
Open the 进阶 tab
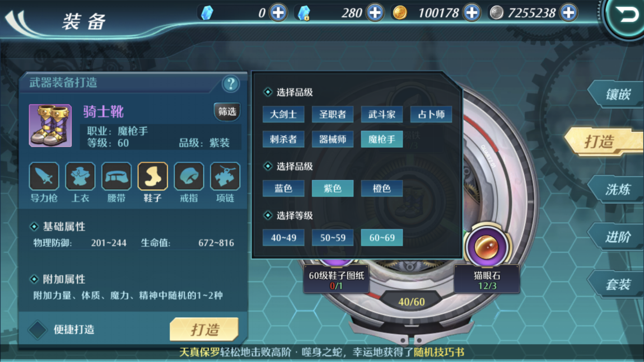tap(617, 237)
